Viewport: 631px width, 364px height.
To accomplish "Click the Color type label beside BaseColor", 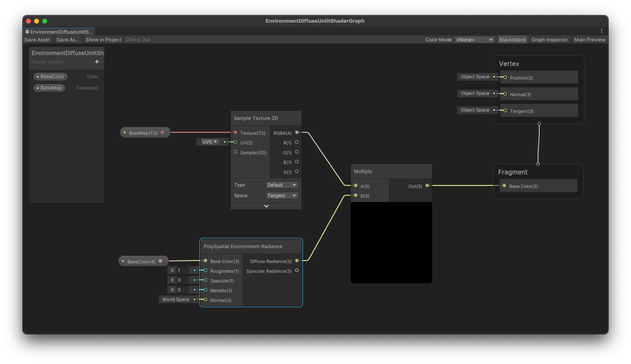I will (93, 77).
